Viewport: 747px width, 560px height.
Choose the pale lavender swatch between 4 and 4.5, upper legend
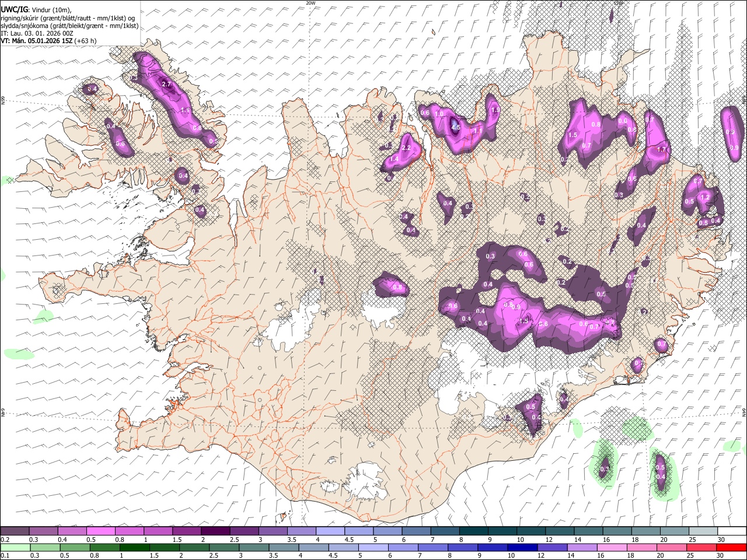pos(330,531)
